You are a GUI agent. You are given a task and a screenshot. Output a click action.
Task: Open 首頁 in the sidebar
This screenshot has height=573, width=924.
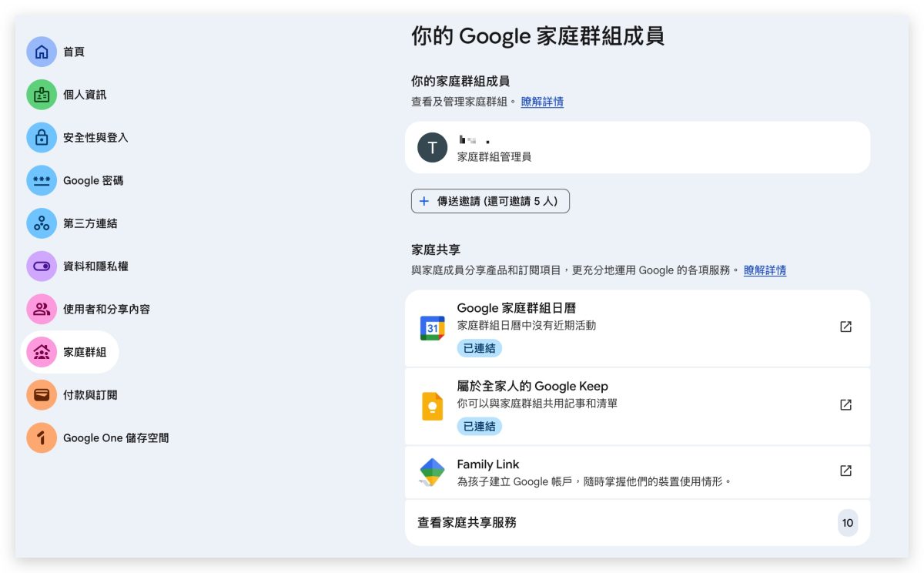click(74, 52)
